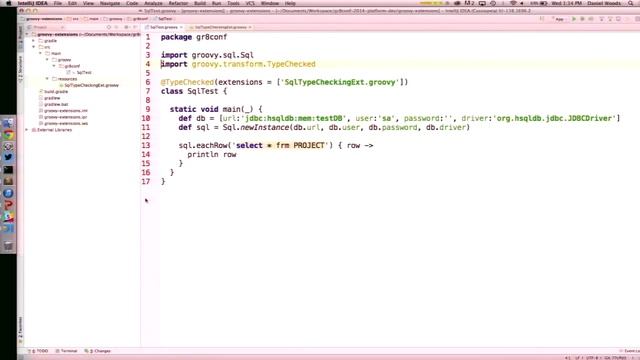This screenshot has width=640, height=360.
Task: Open the File menu
Action: [58, 3]
